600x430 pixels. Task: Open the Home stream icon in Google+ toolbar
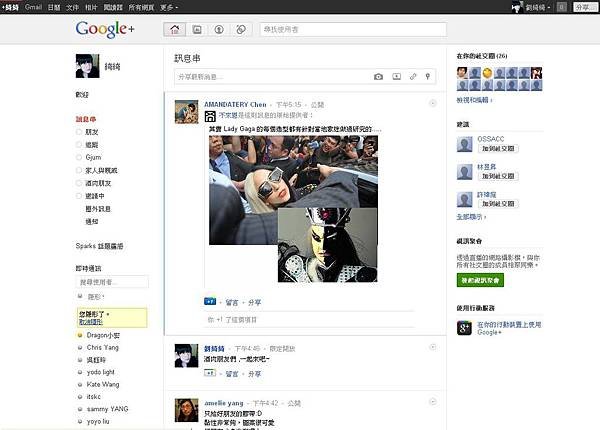[x=174, y=29]
